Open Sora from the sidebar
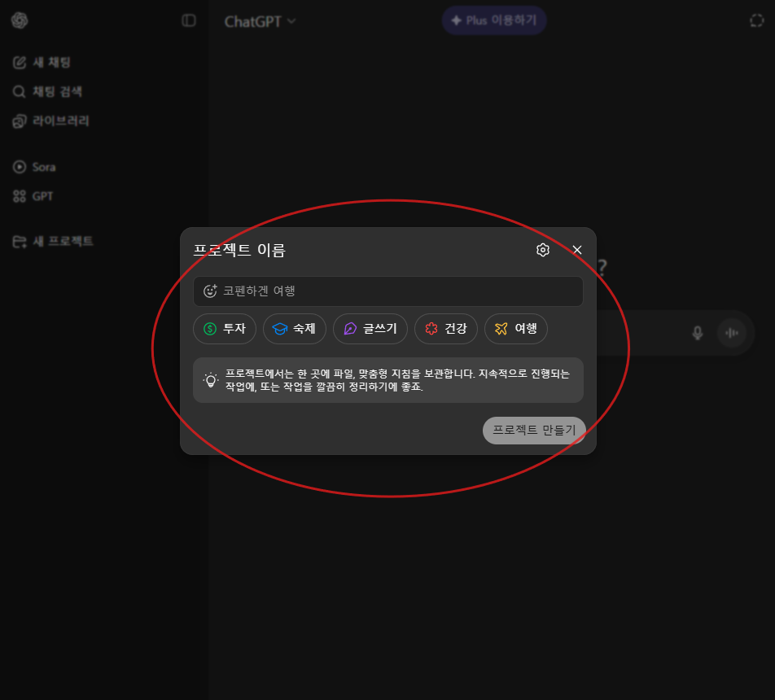Image resolution: width=775 pixels, height=700 pixels. coord(43,167)
